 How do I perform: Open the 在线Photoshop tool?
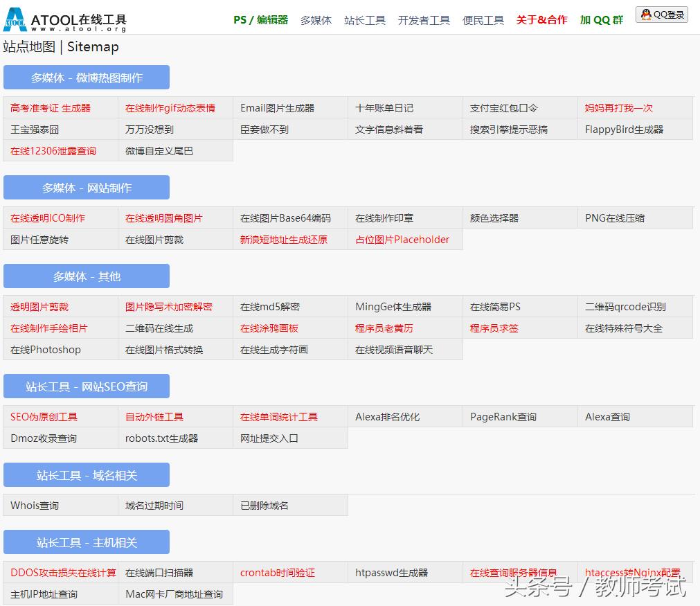pyautogui.click(x=46, y=350)
